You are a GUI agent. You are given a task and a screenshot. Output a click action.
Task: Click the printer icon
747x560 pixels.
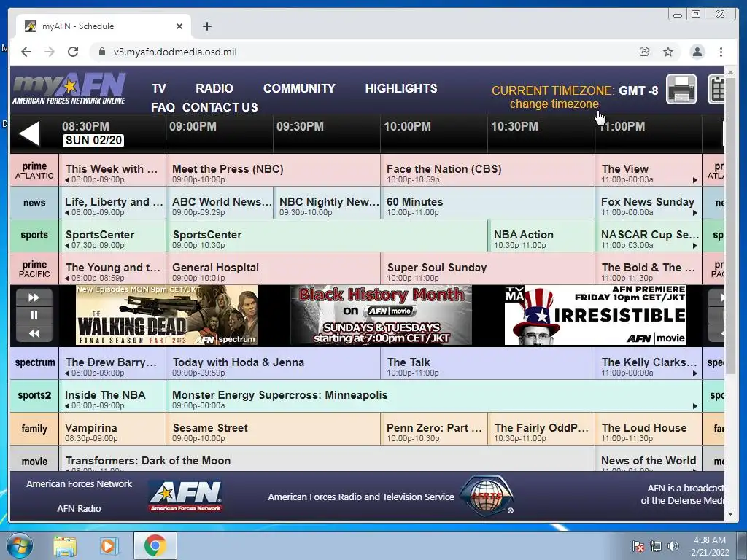click(x=681, y=89)
